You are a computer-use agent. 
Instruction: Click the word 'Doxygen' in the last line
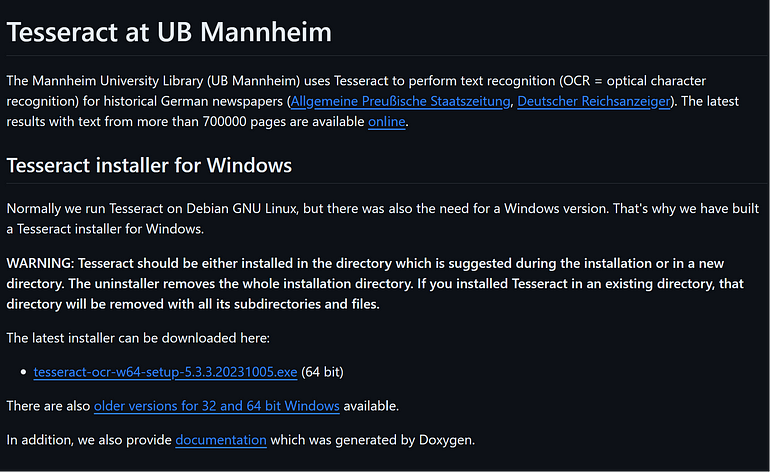tap(447, 440)
